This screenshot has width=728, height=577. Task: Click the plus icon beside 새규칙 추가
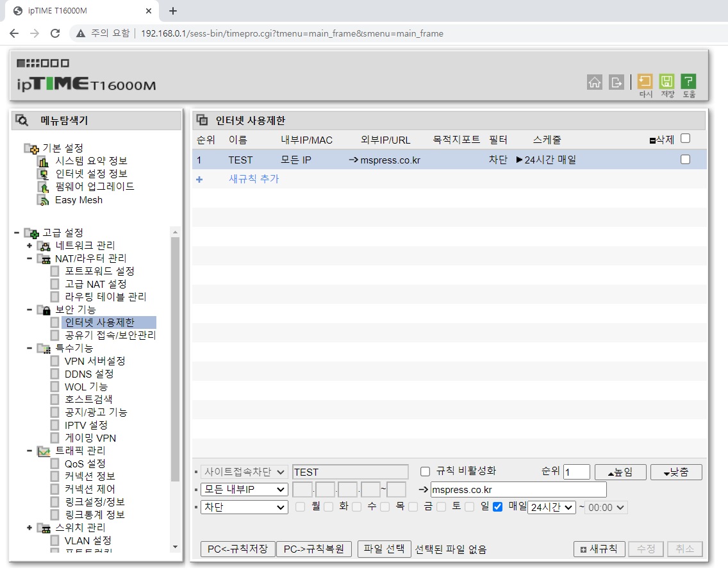pyautogui.click(x=199, y=180)
